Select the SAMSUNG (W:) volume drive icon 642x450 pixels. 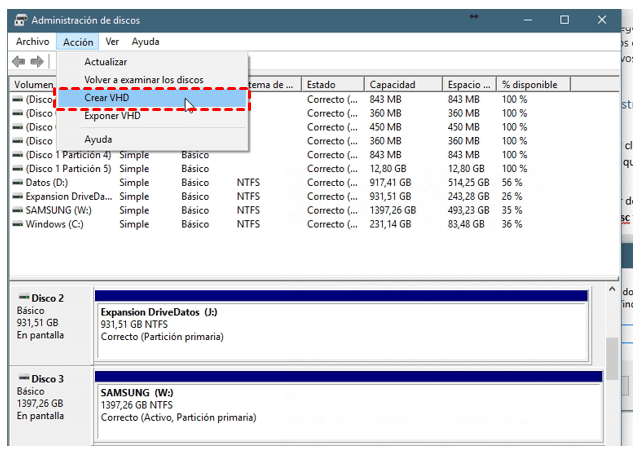18,211
